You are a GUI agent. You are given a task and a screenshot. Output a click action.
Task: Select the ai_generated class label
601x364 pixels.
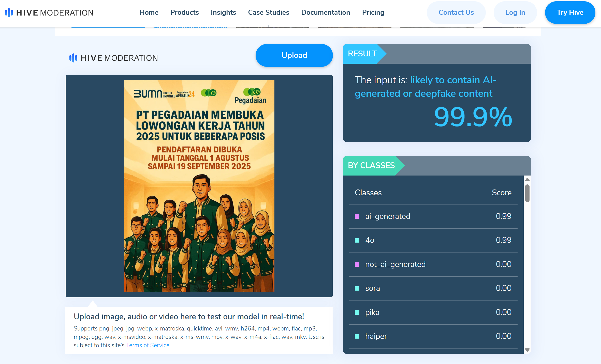click(x=388, y=216)
